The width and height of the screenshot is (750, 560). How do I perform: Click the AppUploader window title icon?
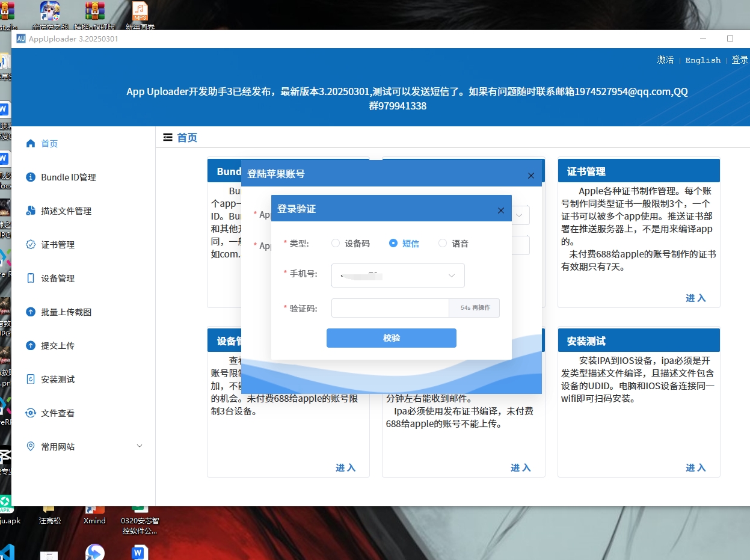[21, 39]
